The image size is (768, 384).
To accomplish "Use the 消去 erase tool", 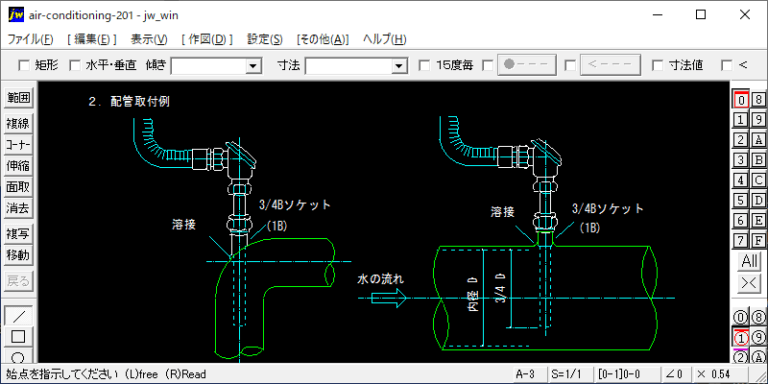I will point(19,208).
